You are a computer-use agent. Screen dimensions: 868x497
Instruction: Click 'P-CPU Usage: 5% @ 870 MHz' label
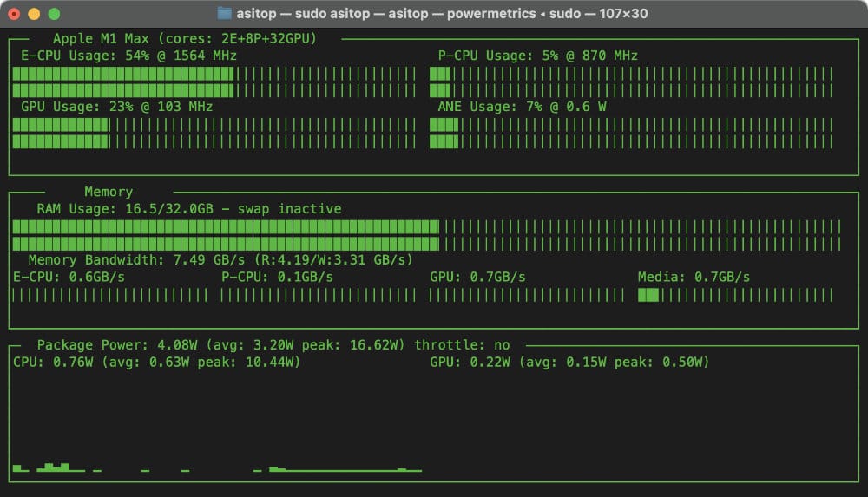click(x=537, y=56)
